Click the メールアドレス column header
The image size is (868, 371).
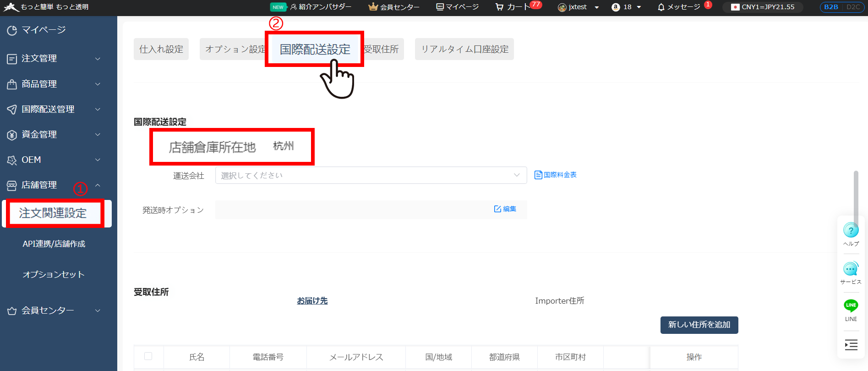(x=356, y=357)
